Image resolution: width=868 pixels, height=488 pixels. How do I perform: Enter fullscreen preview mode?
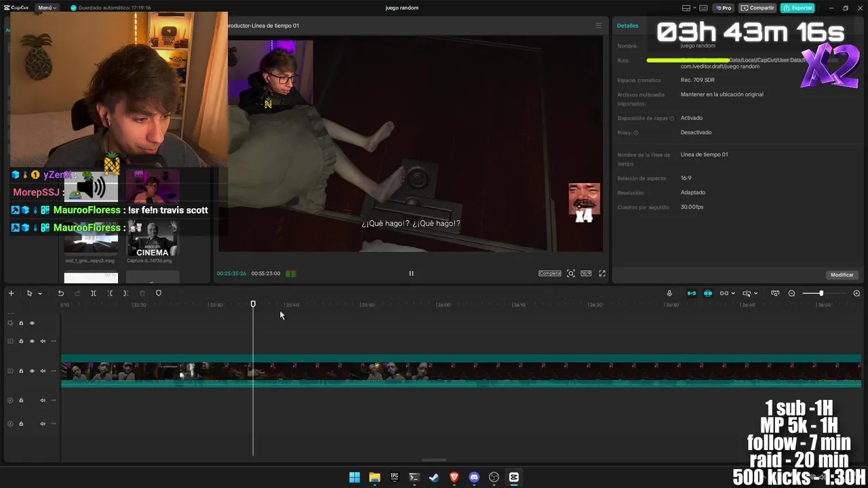click(x=602, y=273)
